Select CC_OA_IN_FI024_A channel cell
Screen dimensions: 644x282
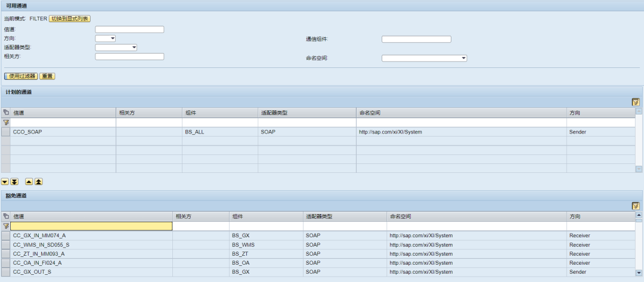(x=91, y=263)
